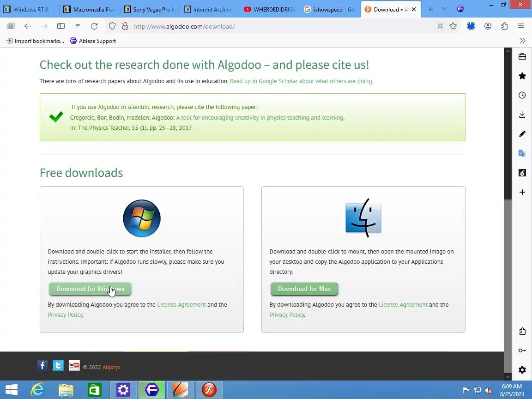The image size is (532, 399).
Task: Click the Download for Mac button
Action: click(304, 289)
